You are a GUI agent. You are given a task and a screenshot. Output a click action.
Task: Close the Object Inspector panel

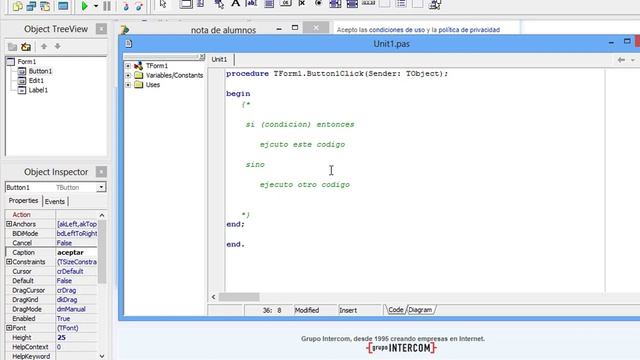click(x=101, y=172)
